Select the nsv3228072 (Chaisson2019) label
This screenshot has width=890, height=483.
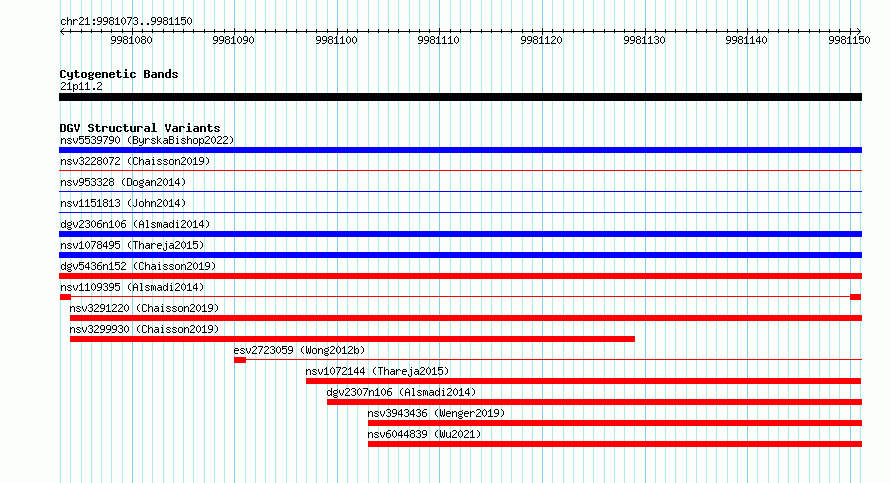pyautogui.click(x=135, y=161)
